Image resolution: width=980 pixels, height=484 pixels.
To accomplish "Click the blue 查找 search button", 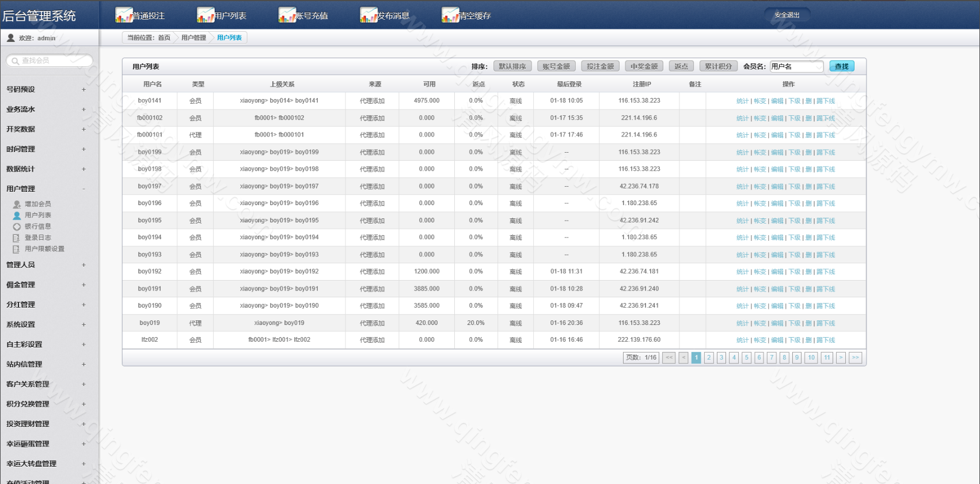I will click(x=841, y=67).
